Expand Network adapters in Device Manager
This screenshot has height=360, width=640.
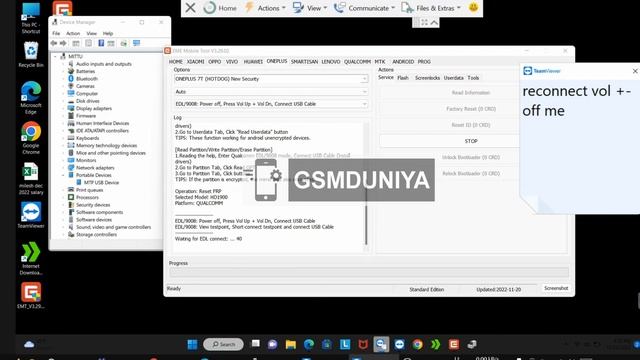click(63, 168)
